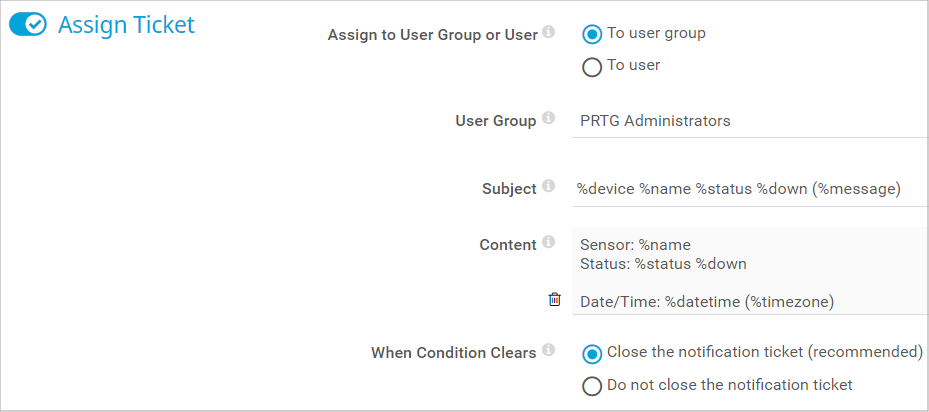Screen dimensions: 929x412
Task: Open info icon for When Condition Clears
Action: pos(548,351)
